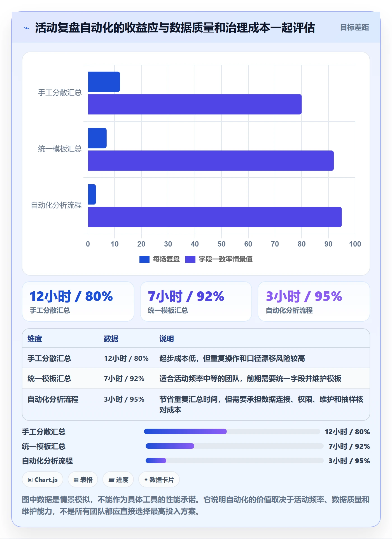392x539 pixels.
Task: Click the 100 tick on the x-axis
Action: tap(355, 244)
